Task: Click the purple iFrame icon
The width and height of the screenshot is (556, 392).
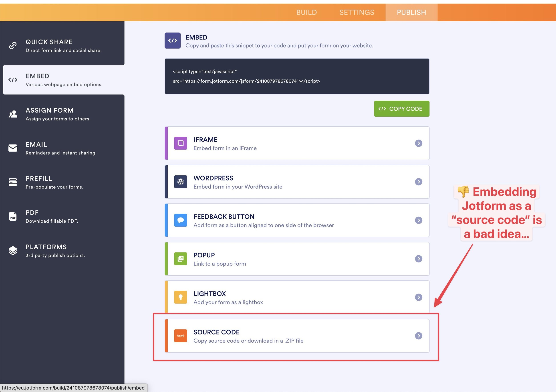Action: point(180,143)
